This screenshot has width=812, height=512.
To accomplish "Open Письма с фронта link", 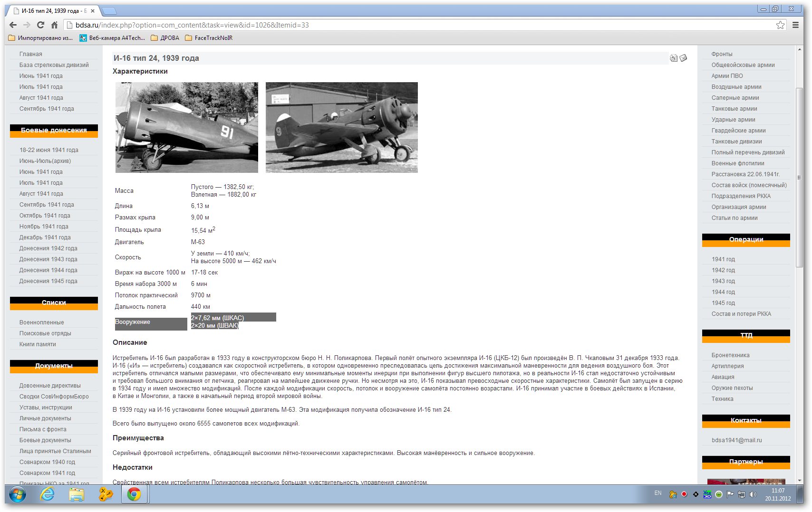I will point(43,429).
